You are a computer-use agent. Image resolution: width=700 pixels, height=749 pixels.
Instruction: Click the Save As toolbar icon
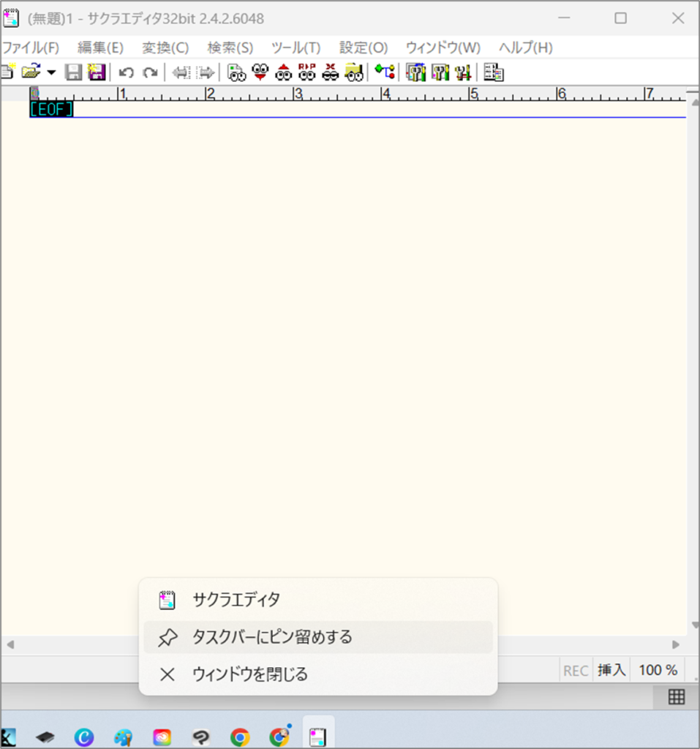click(97, 72)
